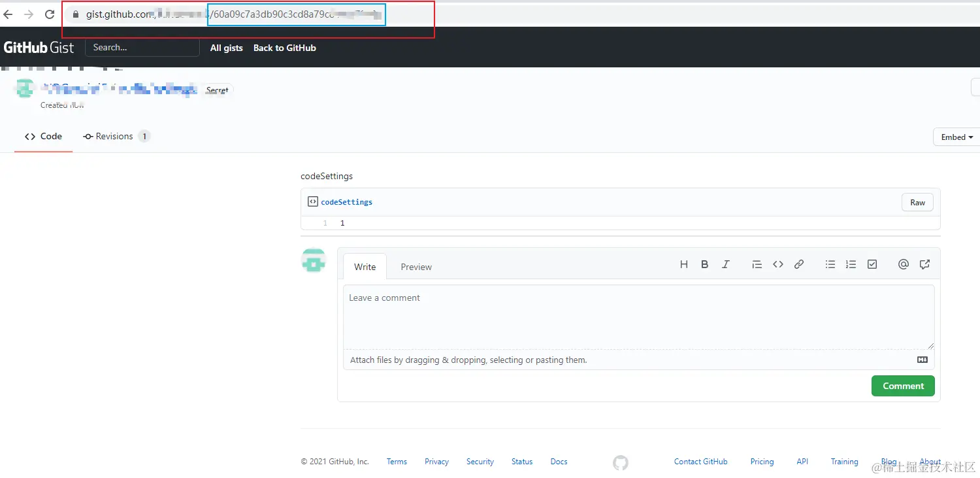Click the file icon beside codeSettings
Image resolution: width=980 pixels, height=478 pixels.
click(x=313, y=202)
